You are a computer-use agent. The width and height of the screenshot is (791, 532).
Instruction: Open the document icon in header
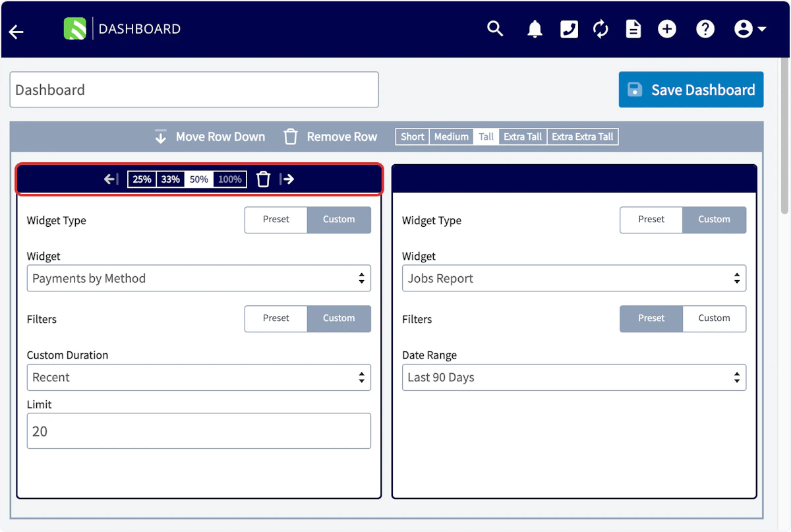[633, 29]
